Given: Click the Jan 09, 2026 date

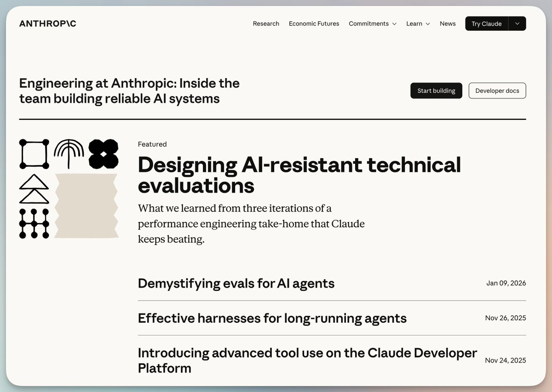Looking at the screenshot, I should 506,283.
